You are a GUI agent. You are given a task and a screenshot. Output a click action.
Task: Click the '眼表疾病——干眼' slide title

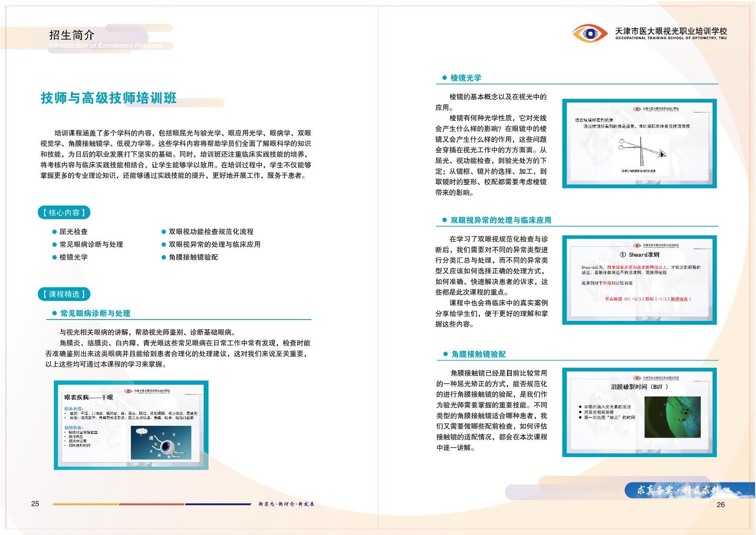click(88, 397)
